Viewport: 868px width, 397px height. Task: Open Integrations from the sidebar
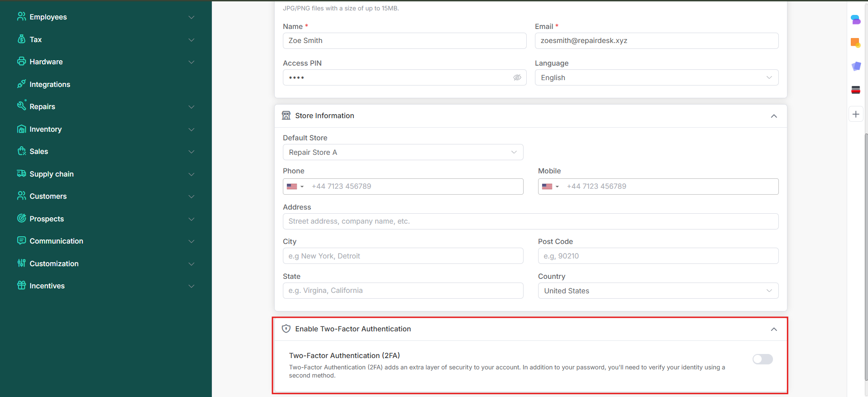tap(50, 84)
